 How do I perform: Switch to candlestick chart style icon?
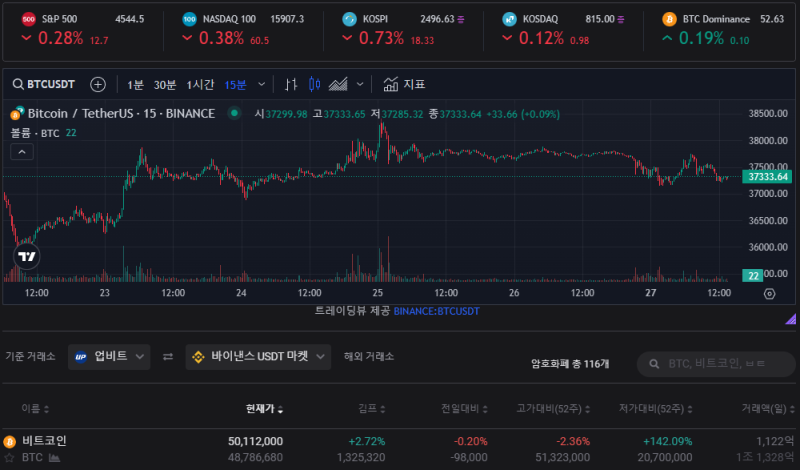click(315, 84)
